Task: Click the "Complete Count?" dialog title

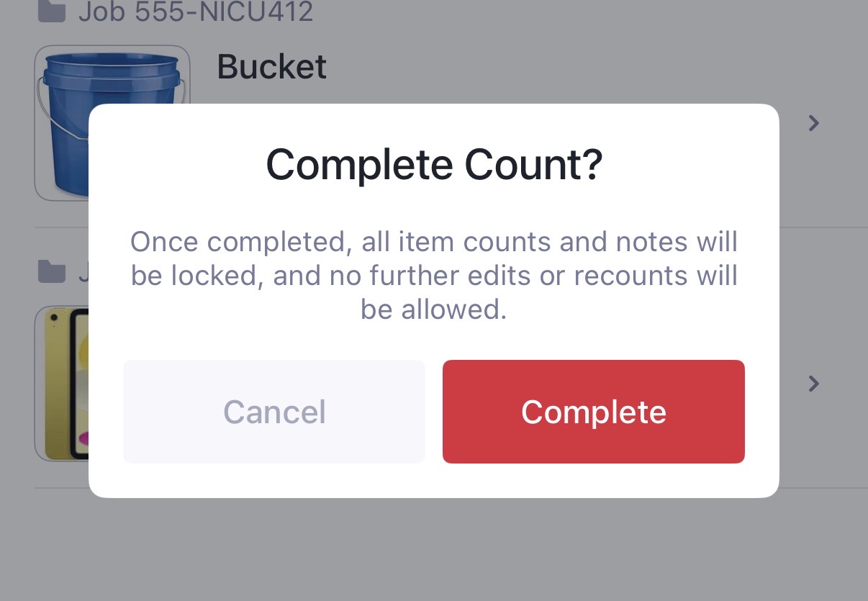Action: (x=434, y=165)
